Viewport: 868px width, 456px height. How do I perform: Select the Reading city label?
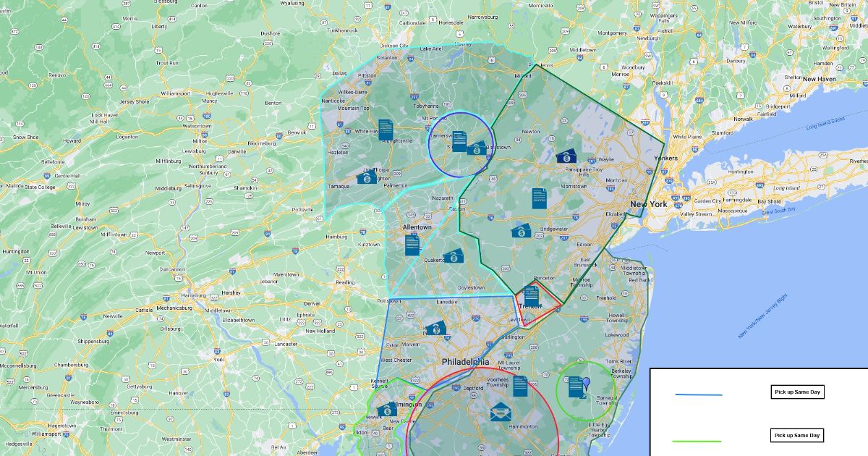coord(345,282)
